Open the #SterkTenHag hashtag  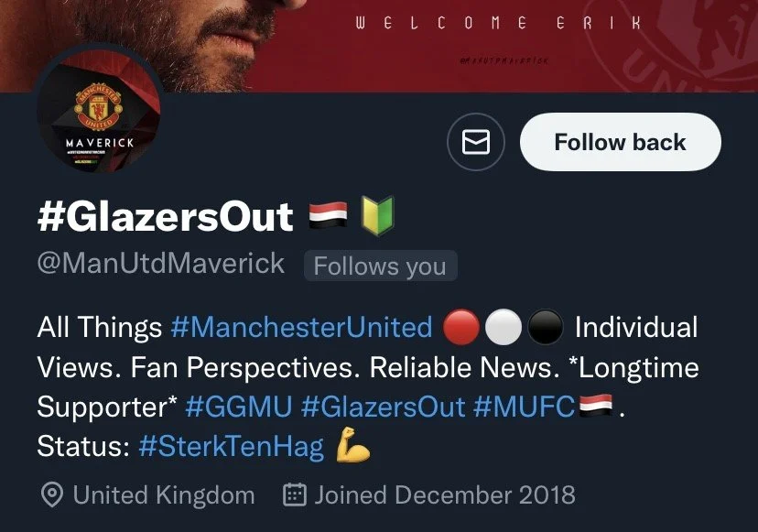coord(231,447)
